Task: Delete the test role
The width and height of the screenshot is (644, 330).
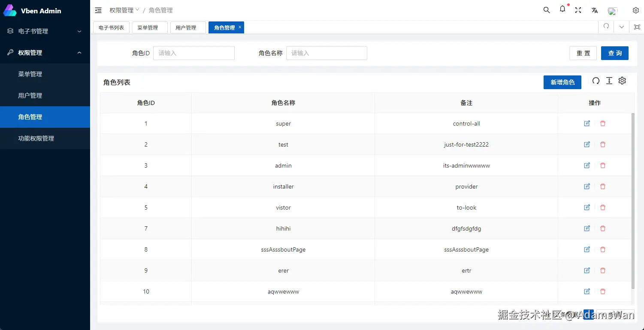Action: 603,144
